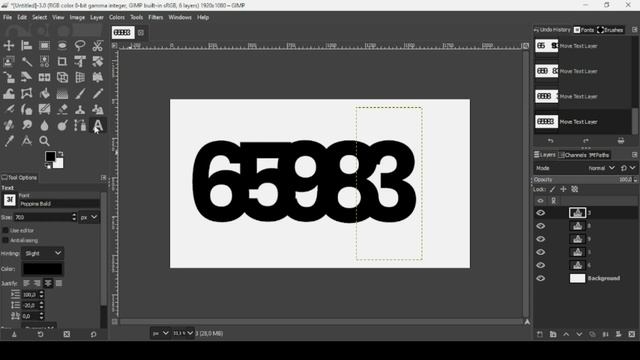Open the Undo History panel configuration menu
The image size is (640, 360).
pos(634,30)
